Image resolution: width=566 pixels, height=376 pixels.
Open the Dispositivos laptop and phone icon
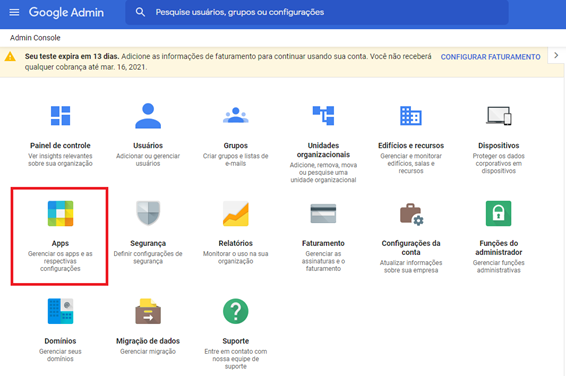pos(498,116)
